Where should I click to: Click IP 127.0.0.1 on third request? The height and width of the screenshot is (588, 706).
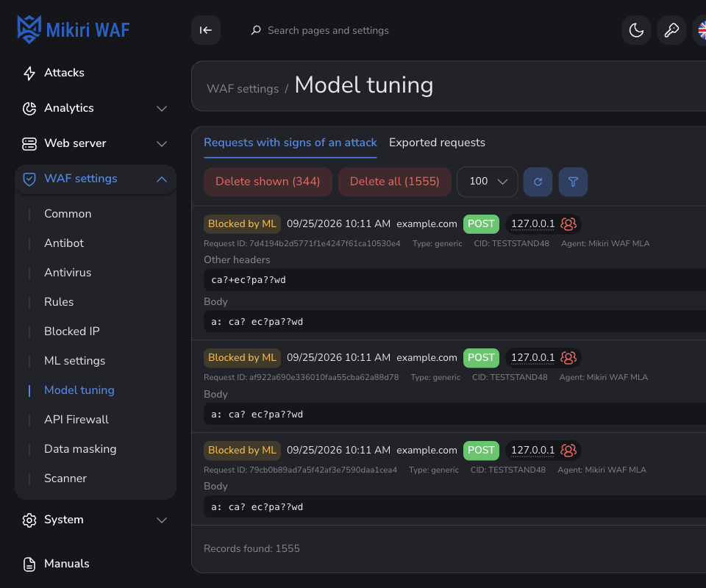[x=532, y=451]
